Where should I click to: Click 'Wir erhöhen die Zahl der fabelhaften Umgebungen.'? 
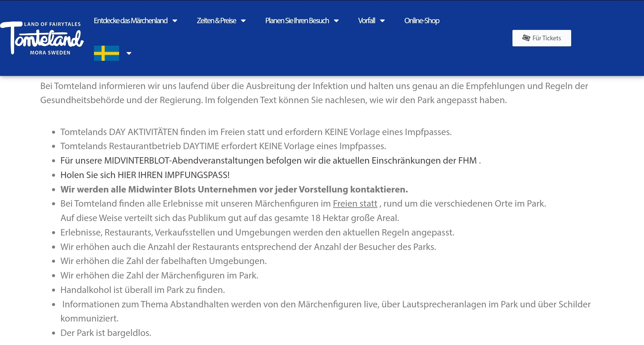163,261
